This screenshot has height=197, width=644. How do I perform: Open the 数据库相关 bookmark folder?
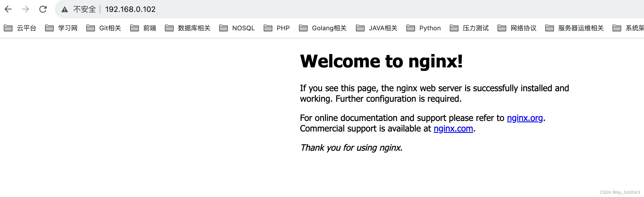pos(188,28)
